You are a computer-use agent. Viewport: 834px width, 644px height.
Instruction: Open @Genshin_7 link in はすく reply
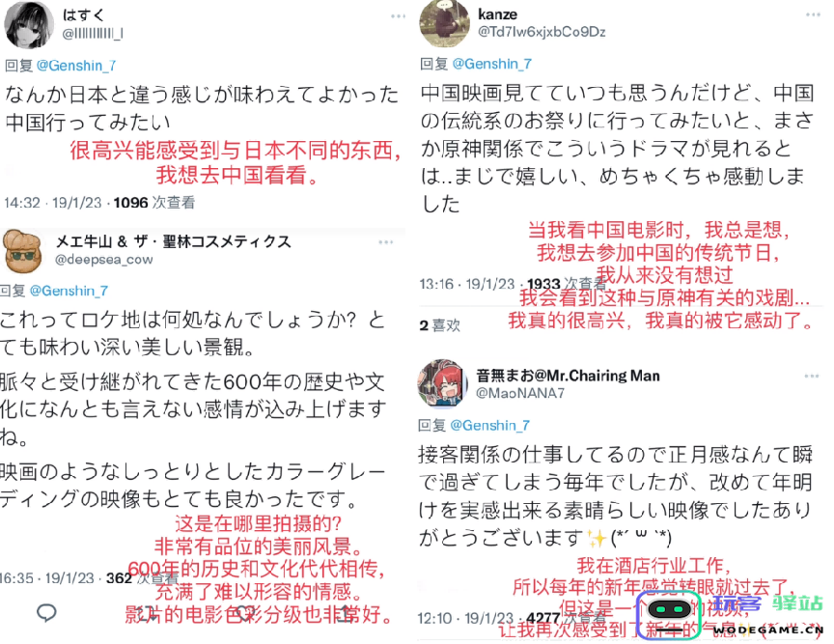tap(76, 66)
